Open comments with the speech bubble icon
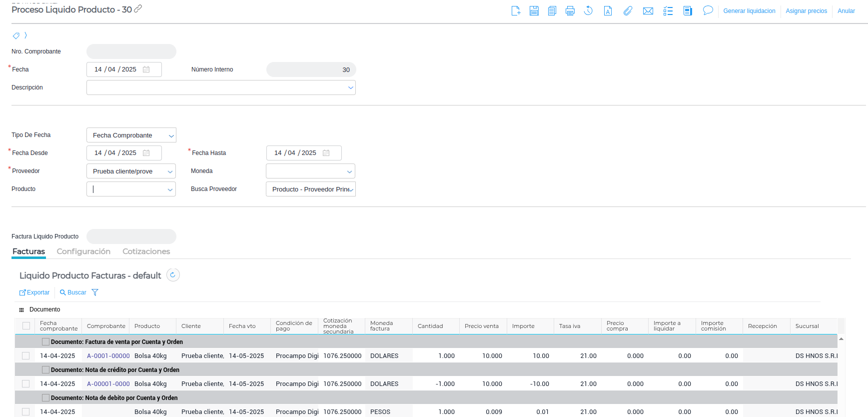The width and height of the screenshot is (868, 417). tap(708, 10)
